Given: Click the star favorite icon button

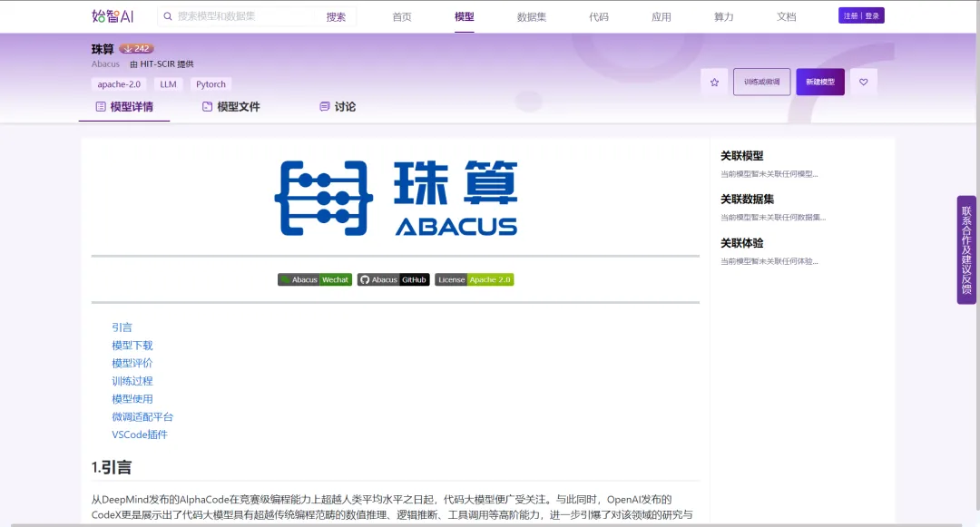Looking at the screenshot, I should coord(714,82).
